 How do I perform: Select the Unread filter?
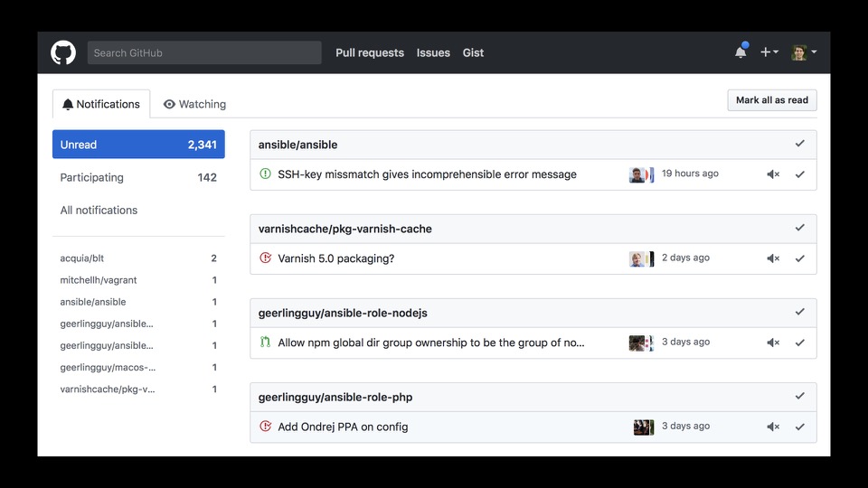pos(138,145)
